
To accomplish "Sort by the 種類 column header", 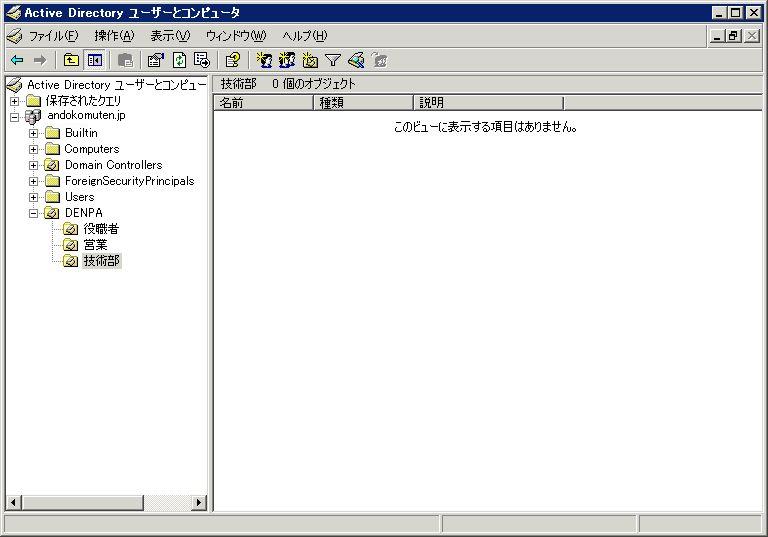I will [x=363, y=103].
